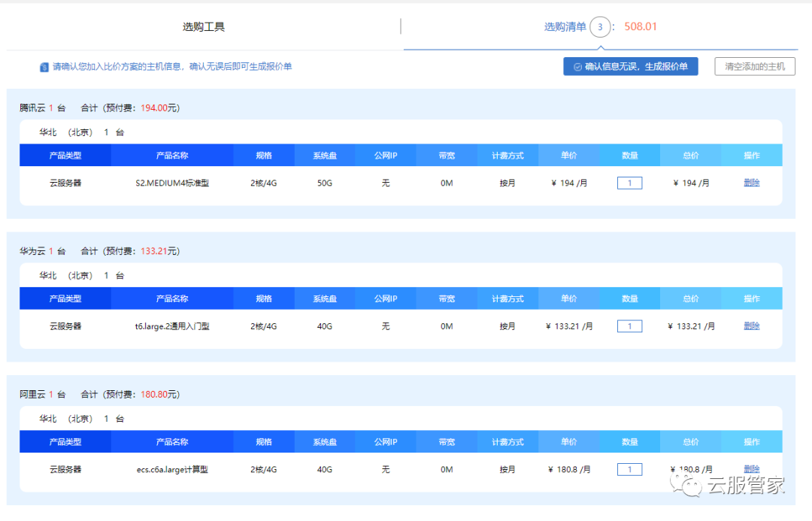Screen dimensions: 812x521
Task: Edit quantity field in S2.MEDIUM4 row
Action: tap(630, 183)
